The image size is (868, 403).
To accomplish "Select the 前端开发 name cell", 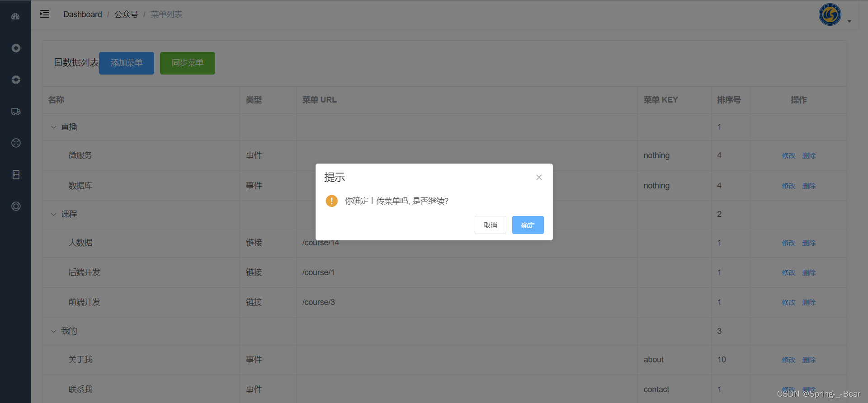I will [141, 302].
